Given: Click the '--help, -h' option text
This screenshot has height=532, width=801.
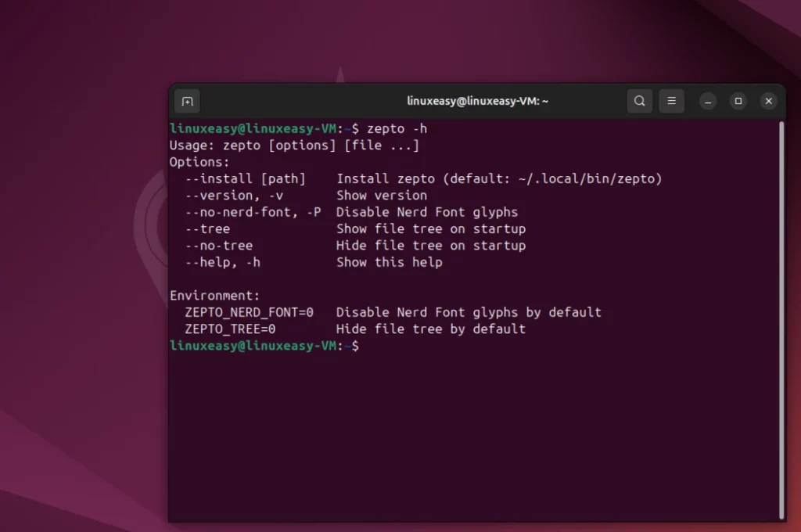Looking at the screenshot, I should 222,263.
